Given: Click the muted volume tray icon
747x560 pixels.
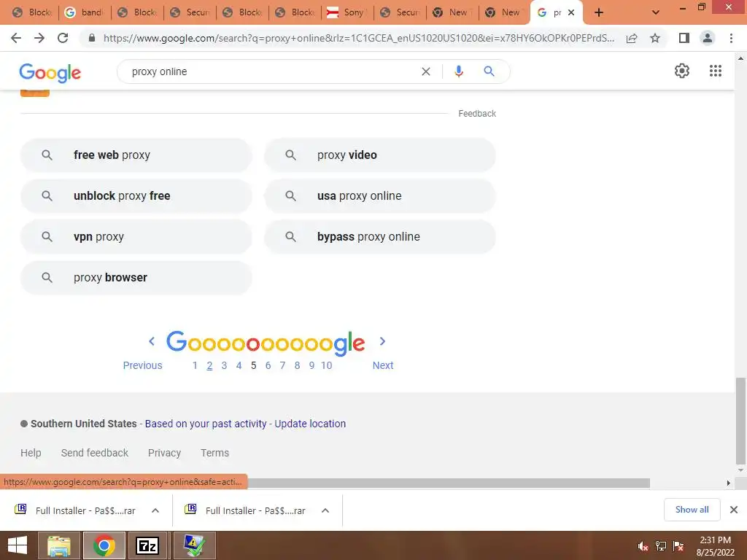Looking at the screenshot, I should pos(642,546).
